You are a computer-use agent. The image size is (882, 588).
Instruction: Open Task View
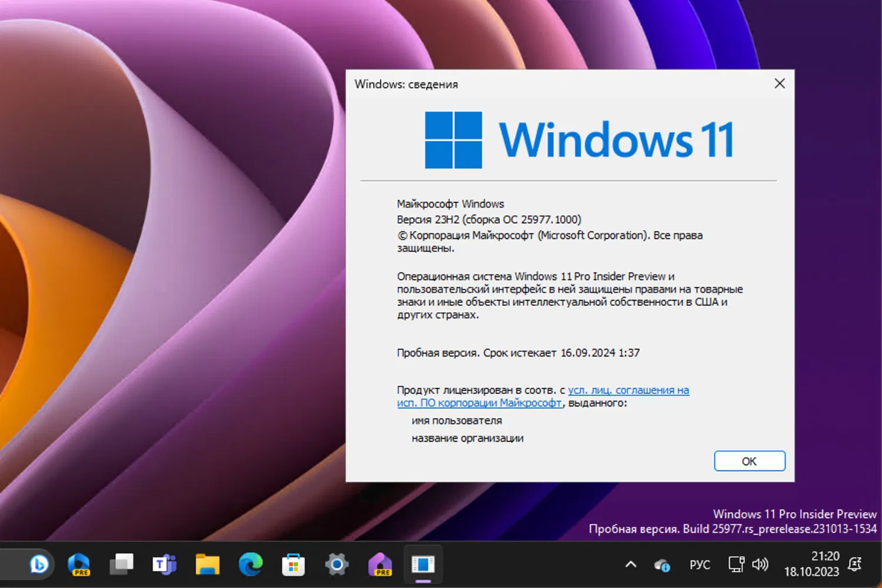(x=122, y=563)
